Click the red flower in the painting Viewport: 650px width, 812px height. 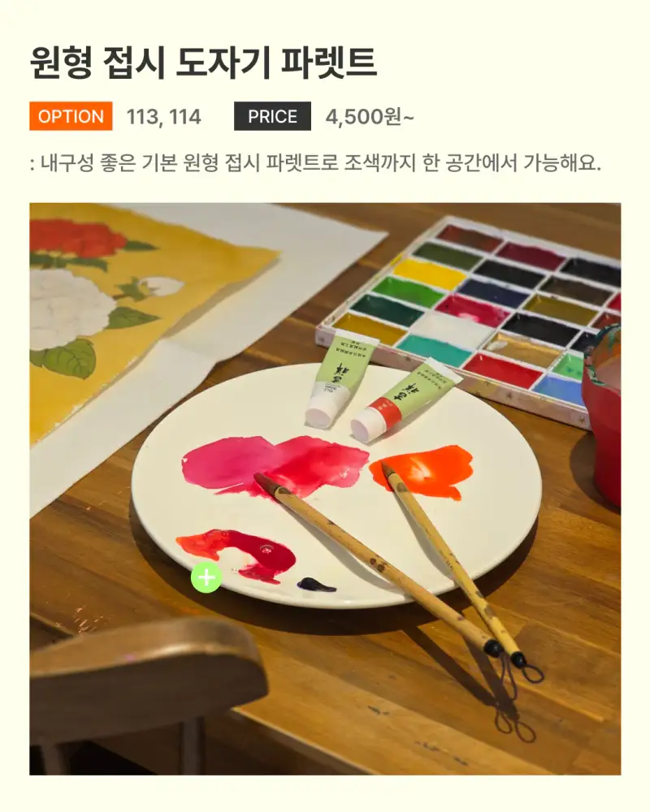pos(76,237)
